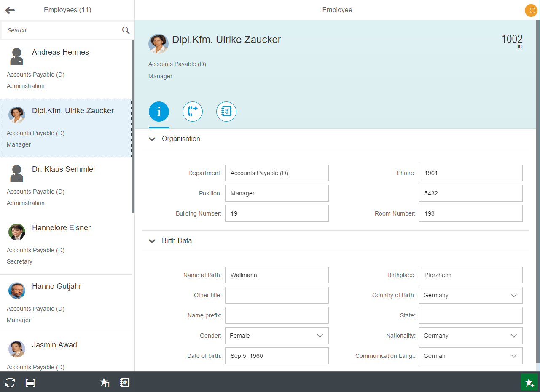Open the favorites list icon

pos(105,382)
